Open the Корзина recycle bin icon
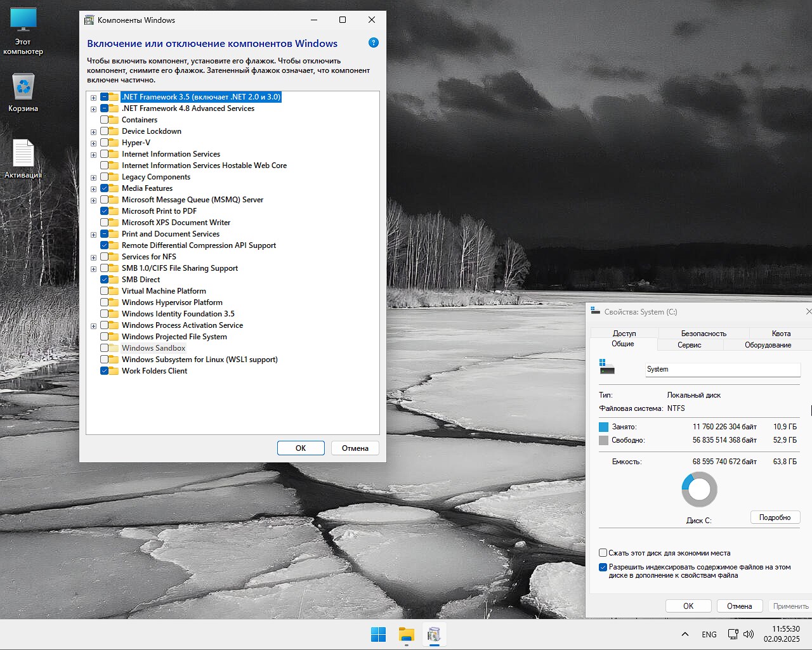 coord(23,88)
